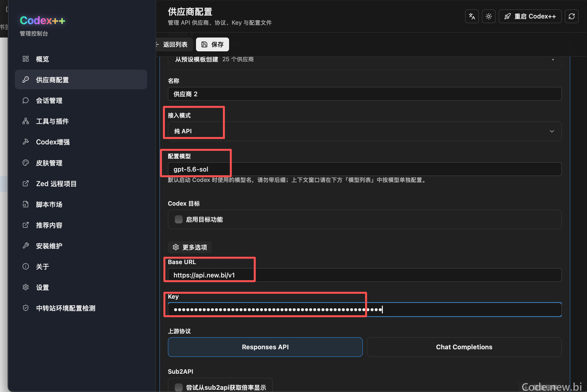
Task: Go to 会话管理 in sidebar
Action: pos(81,100)
